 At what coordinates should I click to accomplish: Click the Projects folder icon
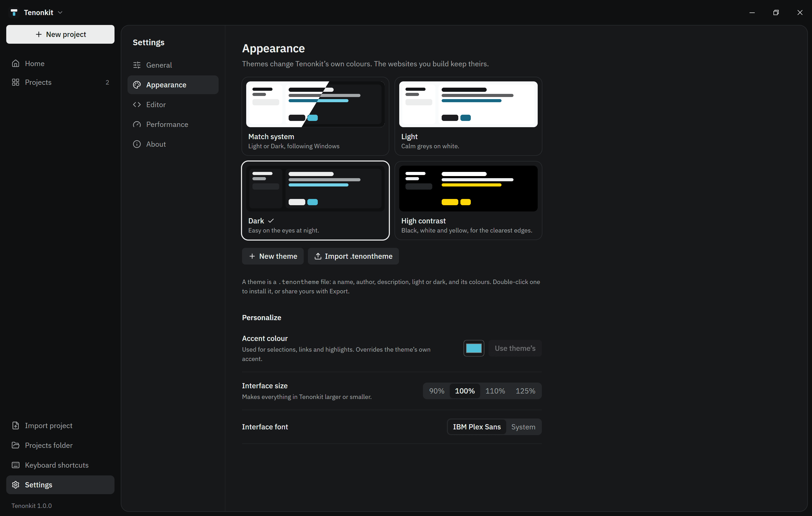16,445
